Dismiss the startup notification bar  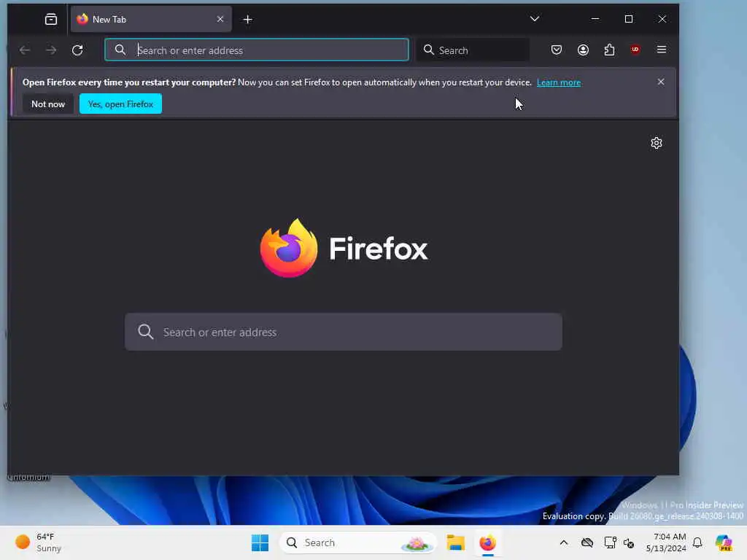661,82
